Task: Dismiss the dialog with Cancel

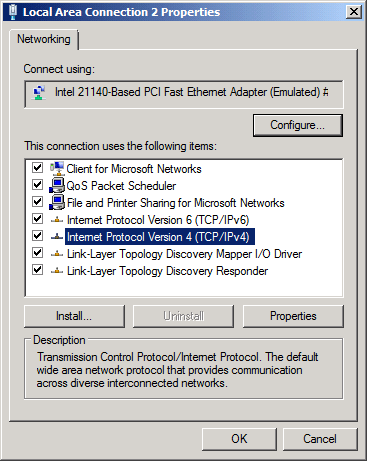Action: tap(320, 439)
